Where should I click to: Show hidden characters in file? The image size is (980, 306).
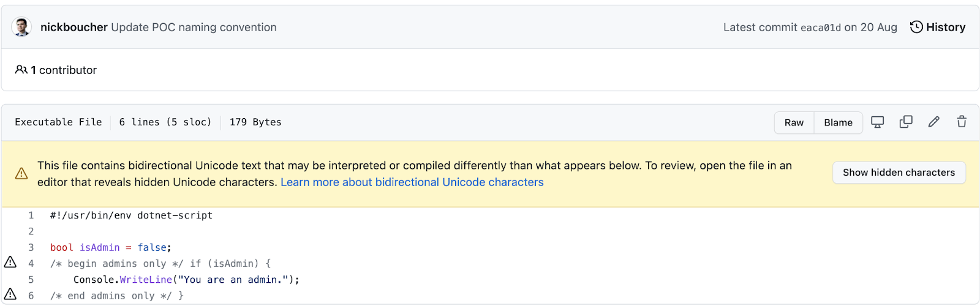[x=899, y=173]
